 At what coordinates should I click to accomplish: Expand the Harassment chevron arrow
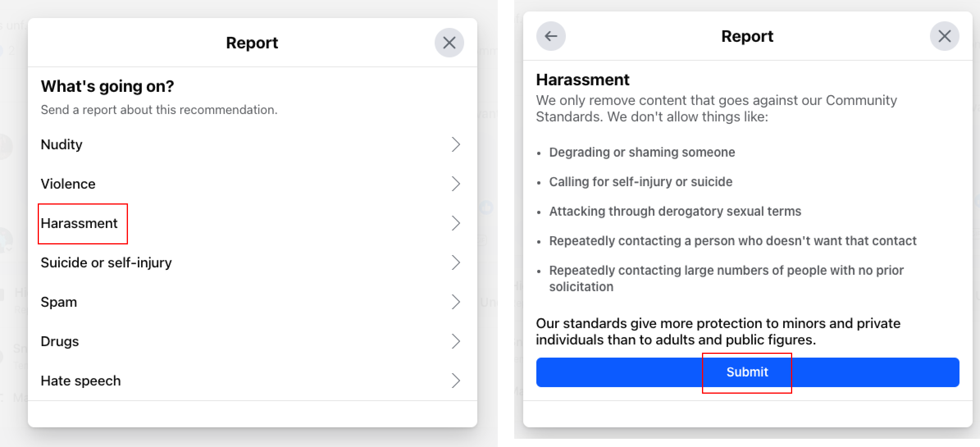pyautogui.click(x=456, y=223)
